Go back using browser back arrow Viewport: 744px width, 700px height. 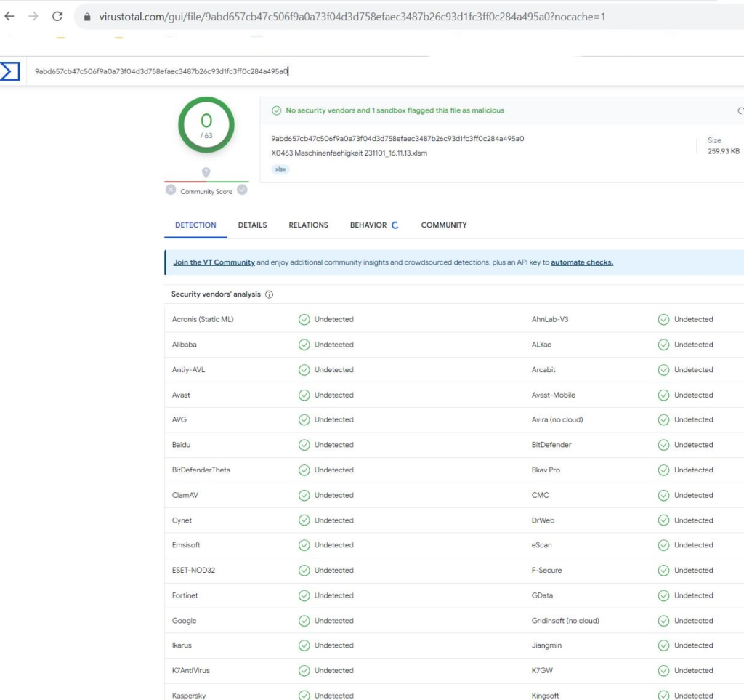coord(9,16)
